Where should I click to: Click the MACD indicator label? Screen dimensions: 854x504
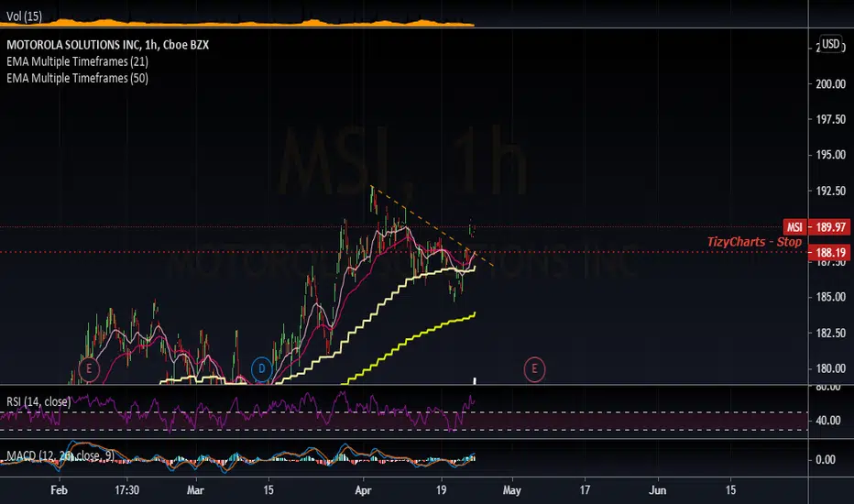[60, 455]
